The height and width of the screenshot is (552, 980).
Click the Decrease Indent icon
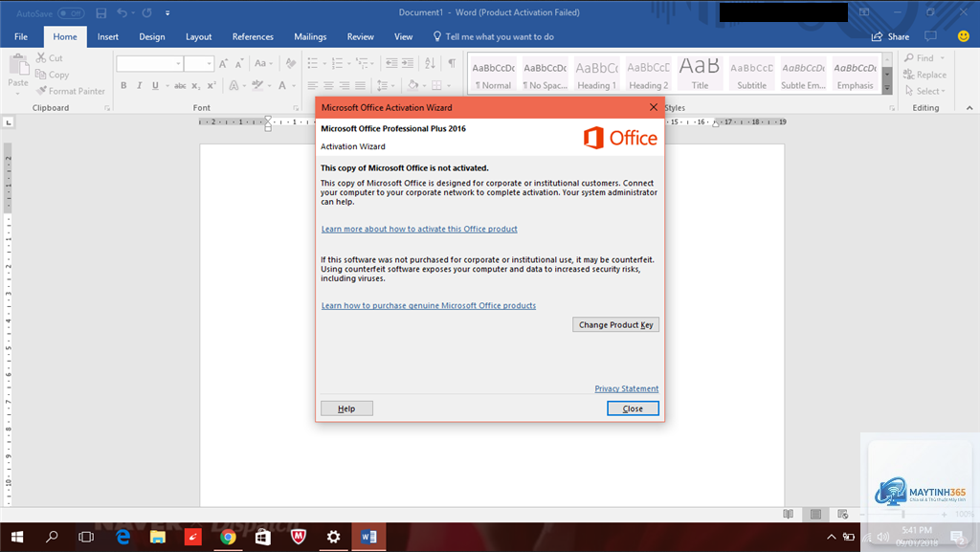point(391,64)
